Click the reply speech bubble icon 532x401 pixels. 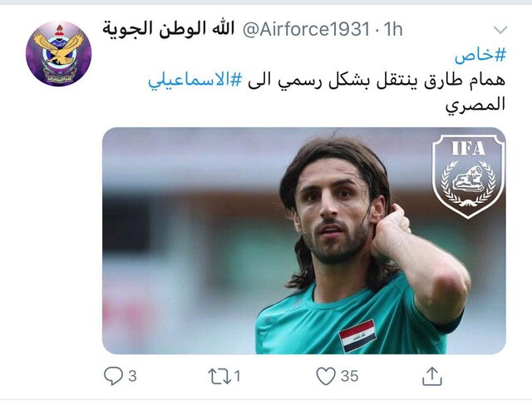113,376
